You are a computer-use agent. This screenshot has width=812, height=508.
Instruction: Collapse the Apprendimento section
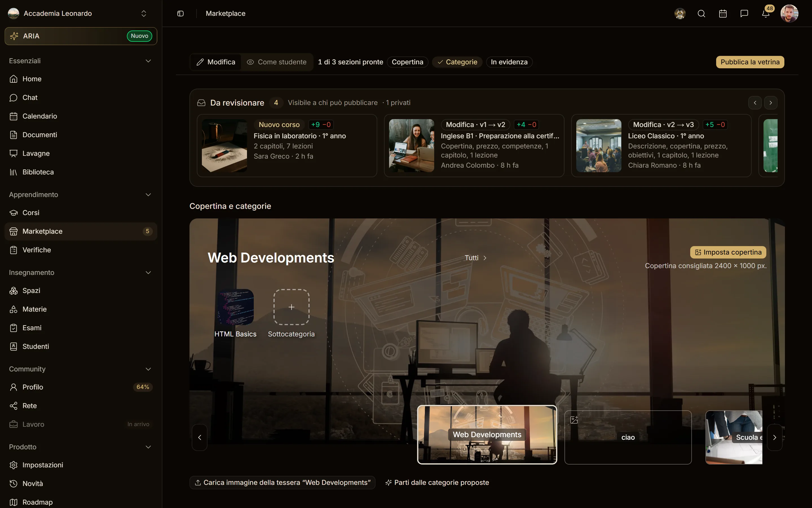click(x=81, y=194)
